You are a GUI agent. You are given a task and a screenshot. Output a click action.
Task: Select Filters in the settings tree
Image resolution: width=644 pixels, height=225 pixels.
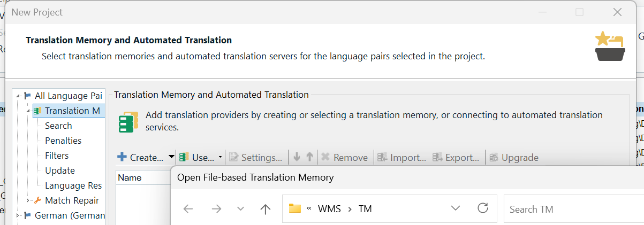pos(57,156)
